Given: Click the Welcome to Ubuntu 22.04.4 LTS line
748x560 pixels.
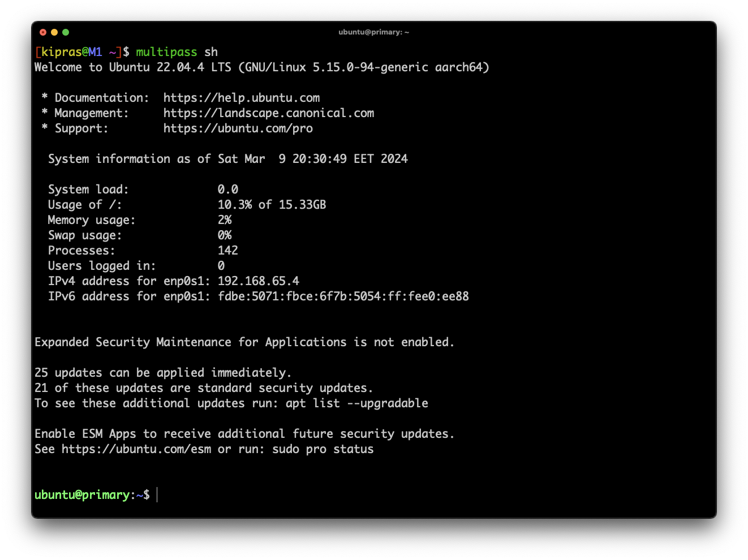Looking at the screenshot, I should [x=262, y=67].
